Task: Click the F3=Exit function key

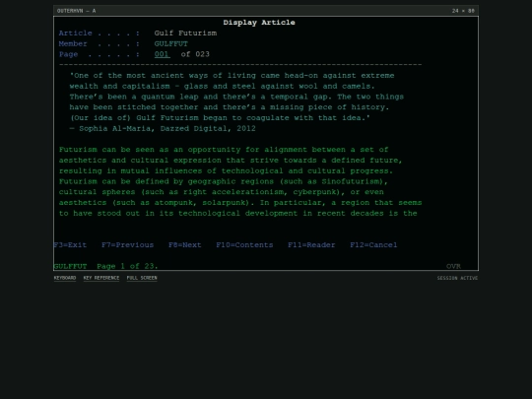Action: coord(70,245)
